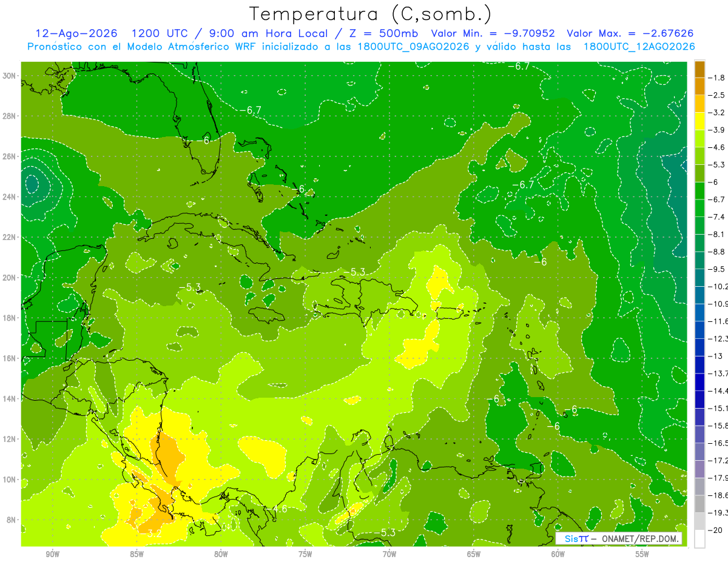The height and width of the screenshot is (562, 728).
Task: Click the 28N latitude axis label
Action: coord(10,116)
